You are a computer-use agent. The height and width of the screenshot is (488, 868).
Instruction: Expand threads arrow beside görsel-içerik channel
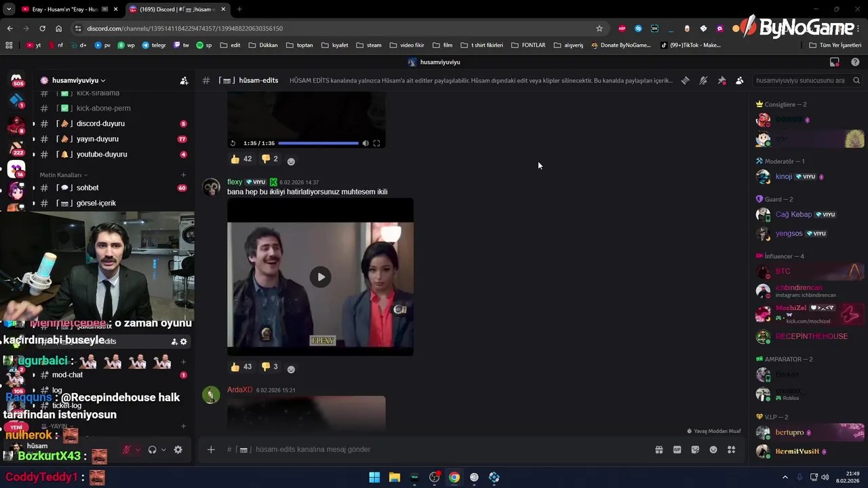(33, 203)
